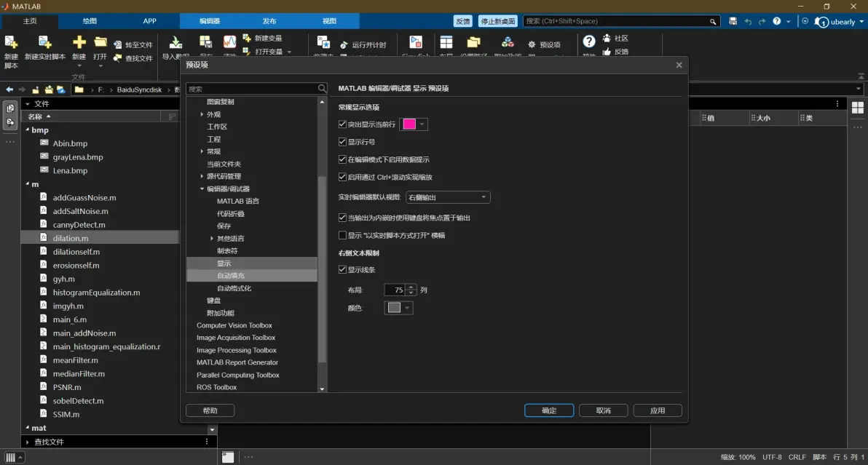Toggle Show line numbers (显示行号) checkbox
This screenshot has width=868, height=465.
(342, 142)
